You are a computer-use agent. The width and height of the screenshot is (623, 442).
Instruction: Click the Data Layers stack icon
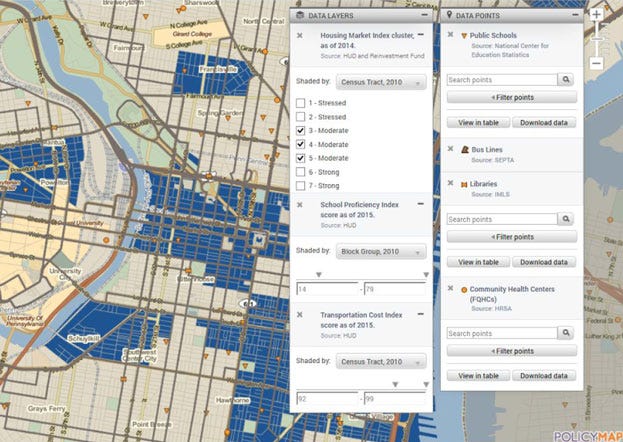click(300, 15)
